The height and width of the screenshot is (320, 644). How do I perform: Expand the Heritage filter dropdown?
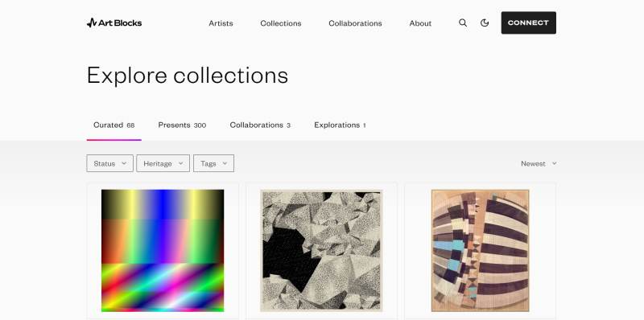pos(163,163)
